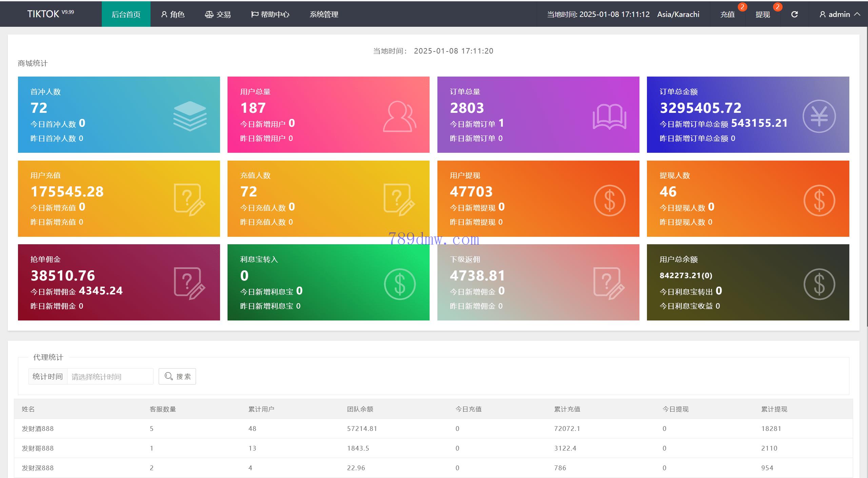Click the refresh icon in top bar
The image size is (868, 478).
(x=794, y=14)
